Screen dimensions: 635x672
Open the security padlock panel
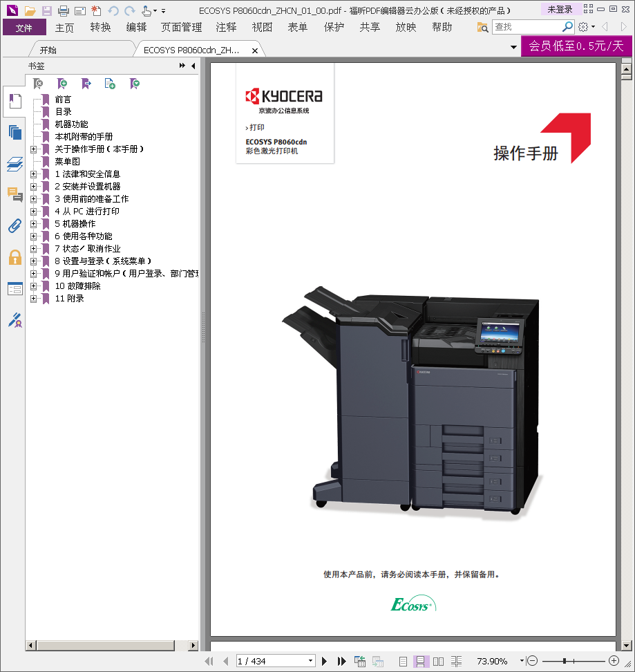click(x=15, y=257)
